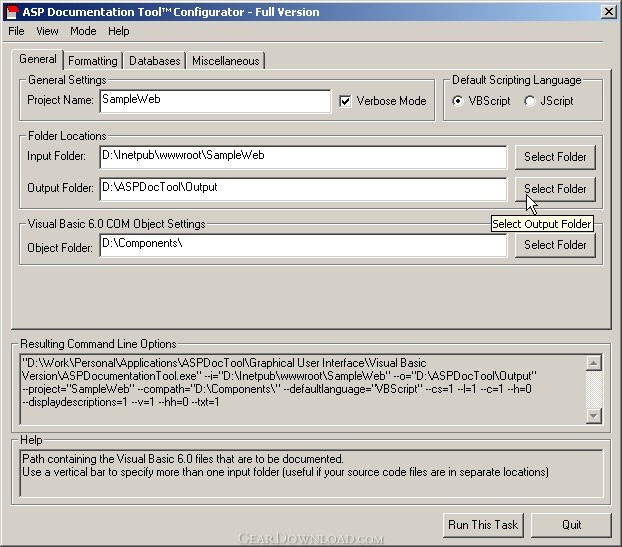Switch to the General tab

pyautogui.click(x=38, y=59)
